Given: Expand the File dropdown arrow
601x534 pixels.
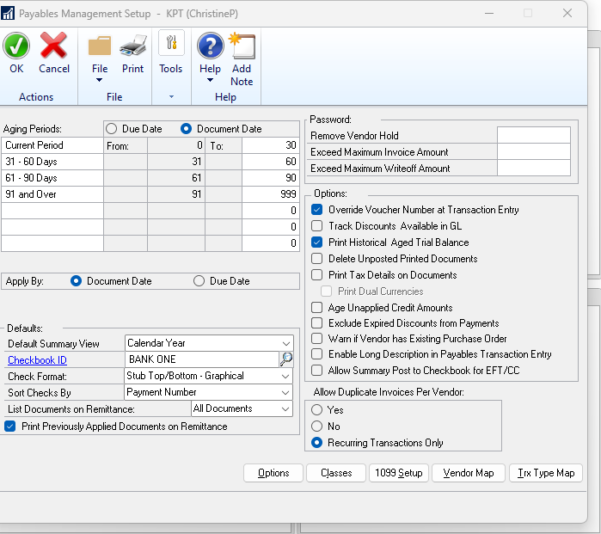Looking at the screenshot, I should point(99,80).
